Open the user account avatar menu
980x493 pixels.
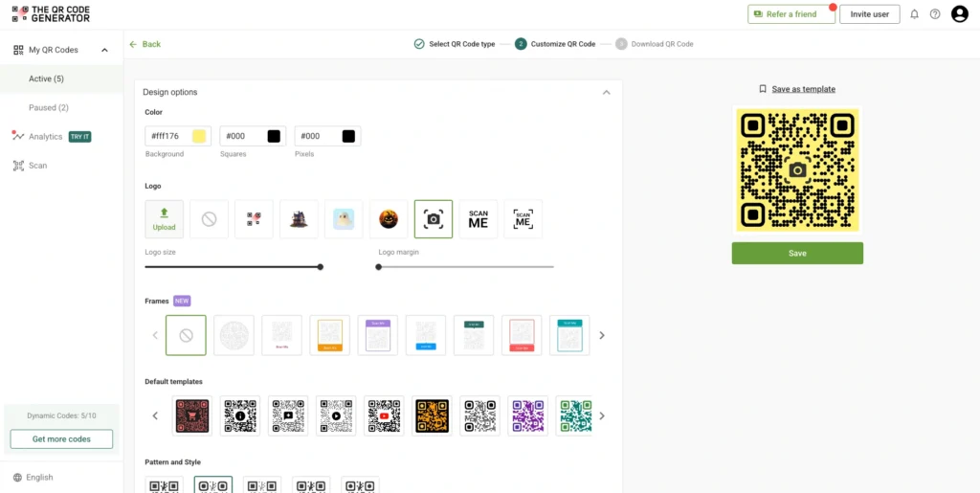pyautogui.click(x=959, y=13)
